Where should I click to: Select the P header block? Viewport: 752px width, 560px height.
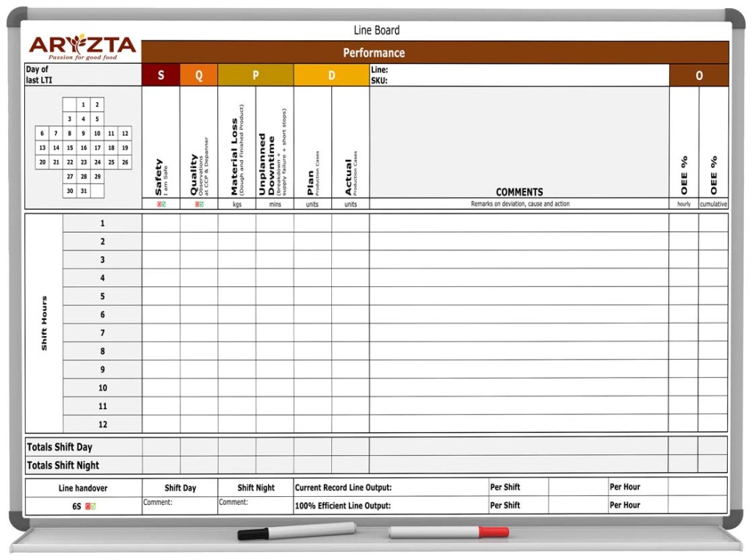pyautogui.click(x=256, y=76)
